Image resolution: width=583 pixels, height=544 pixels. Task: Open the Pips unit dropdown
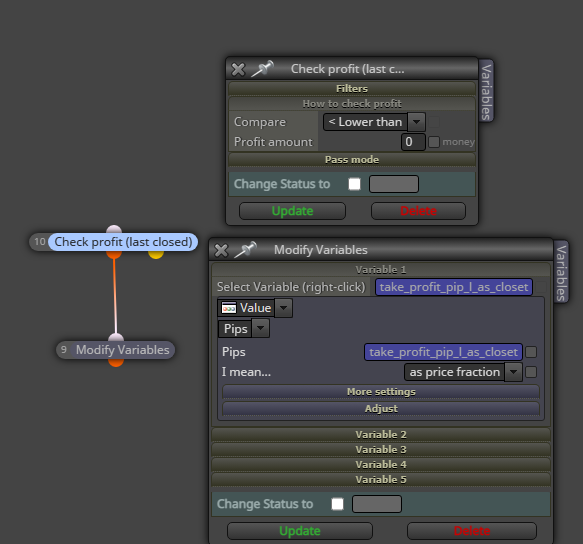pos(244,329)
